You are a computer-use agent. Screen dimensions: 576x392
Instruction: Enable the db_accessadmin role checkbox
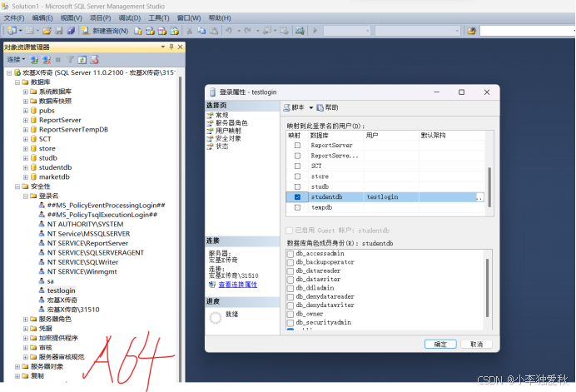[290, 254]
